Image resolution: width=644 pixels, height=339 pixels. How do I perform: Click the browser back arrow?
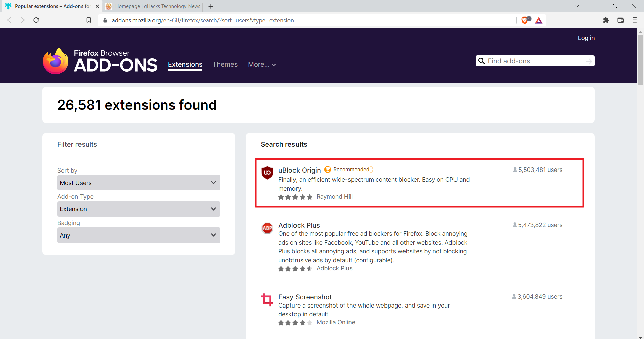(9, 20)
